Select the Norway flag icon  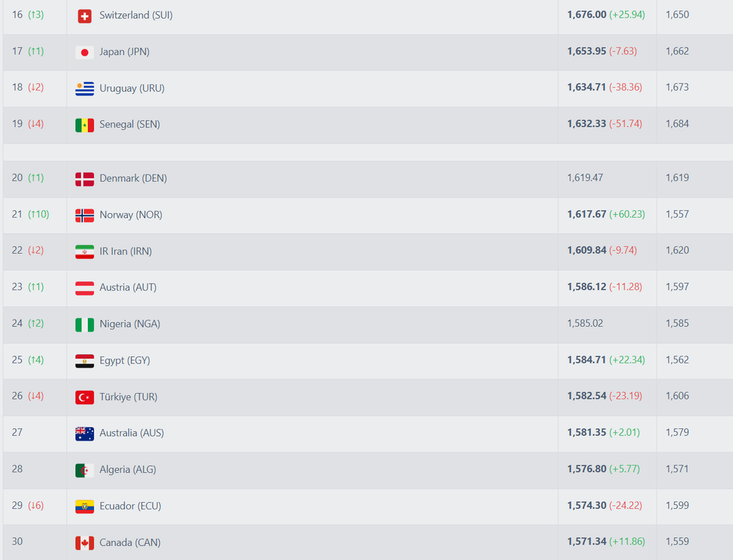pyautogui.click(x=84, y=215)
